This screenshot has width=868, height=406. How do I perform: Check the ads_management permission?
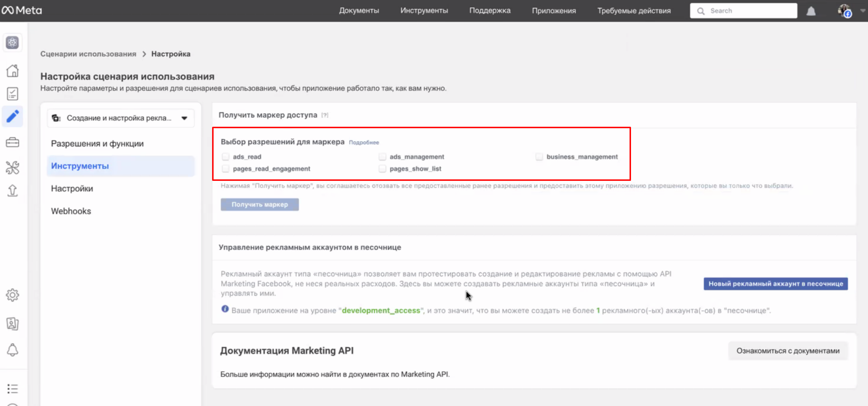point(382,157)
